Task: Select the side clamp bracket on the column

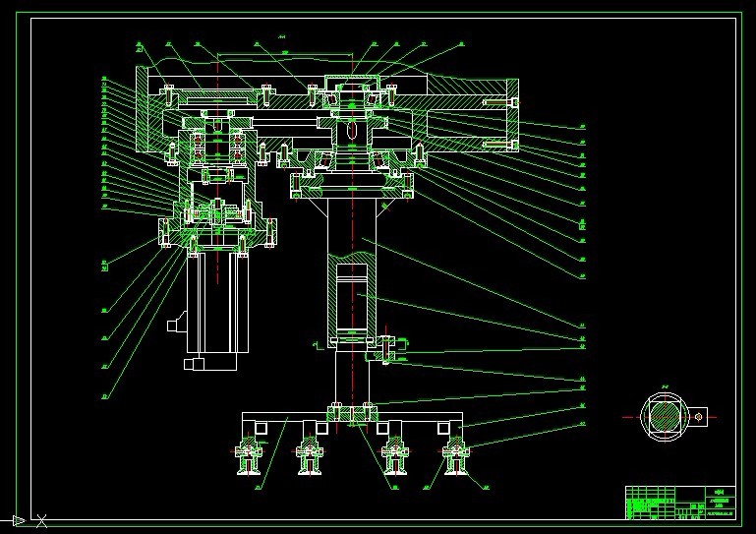Action: coord(387,350)
